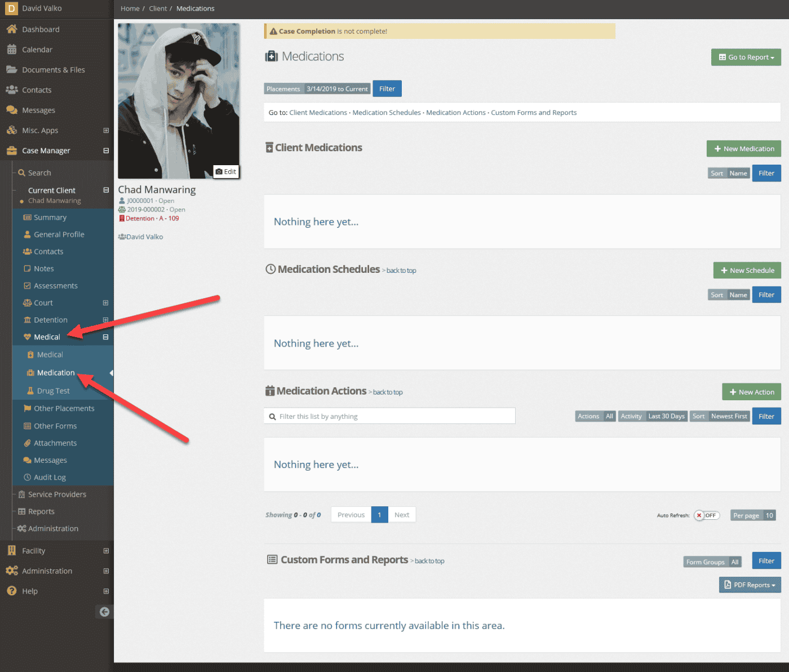
Task: Click the user avatar D icon
Action: tap(11, 8)
